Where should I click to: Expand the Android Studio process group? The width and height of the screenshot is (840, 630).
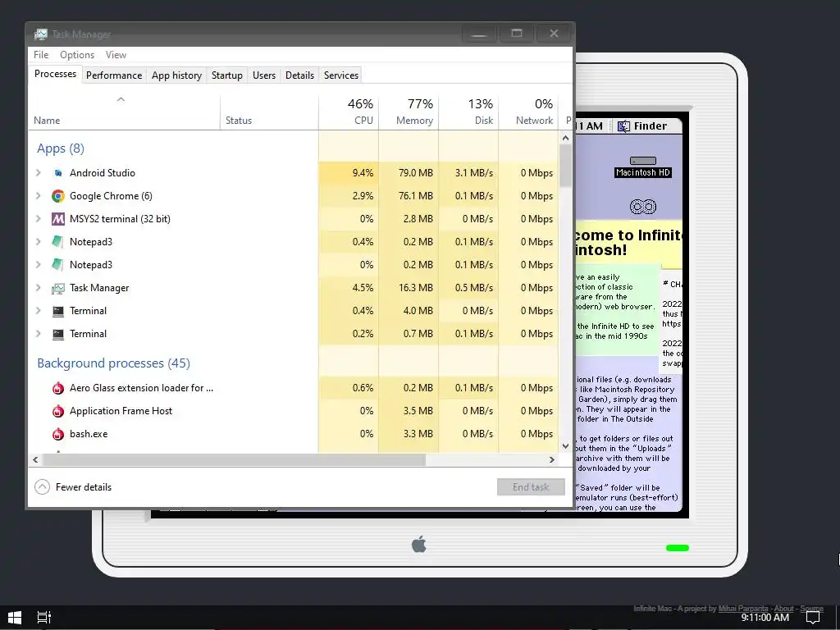[x=38, y=173]
